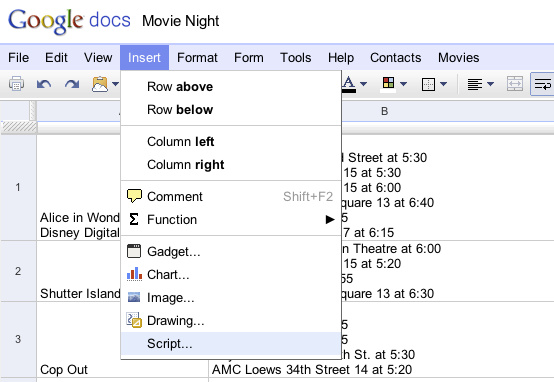
Task: Expand the borders dropdown arrow
Action: (444, 84)
